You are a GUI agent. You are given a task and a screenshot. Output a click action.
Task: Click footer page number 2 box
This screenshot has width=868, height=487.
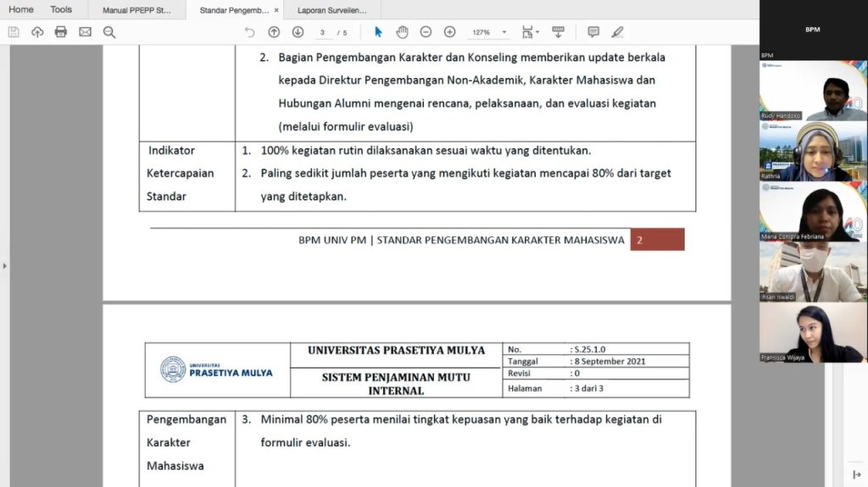tap(657, 240)
